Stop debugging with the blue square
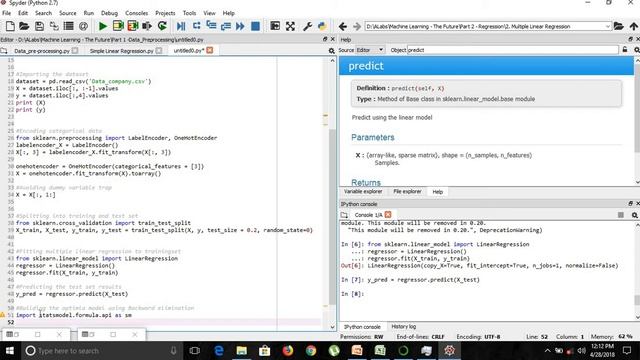640x360 pixels. pos(256,26)
